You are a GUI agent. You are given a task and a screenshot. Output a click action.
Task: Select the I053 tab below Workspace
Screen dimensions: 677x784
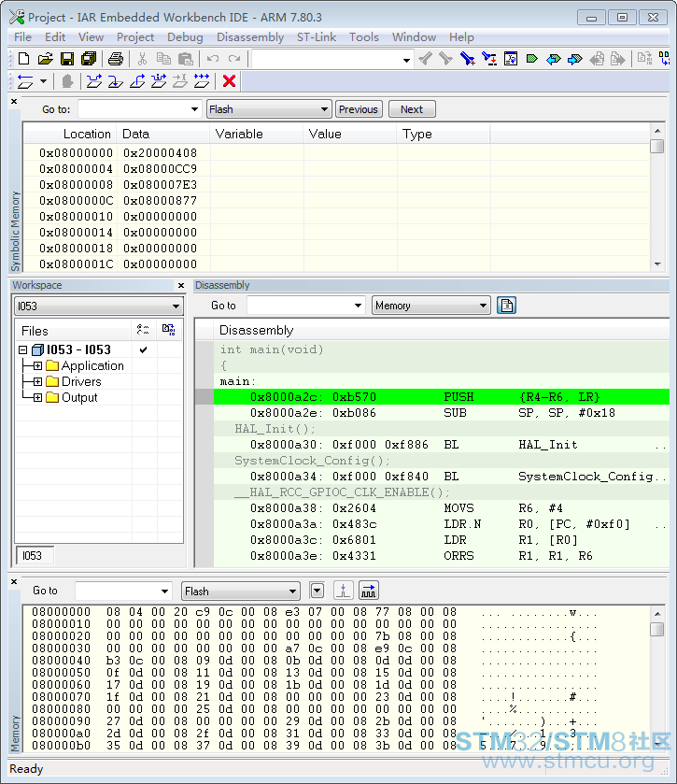33,555
